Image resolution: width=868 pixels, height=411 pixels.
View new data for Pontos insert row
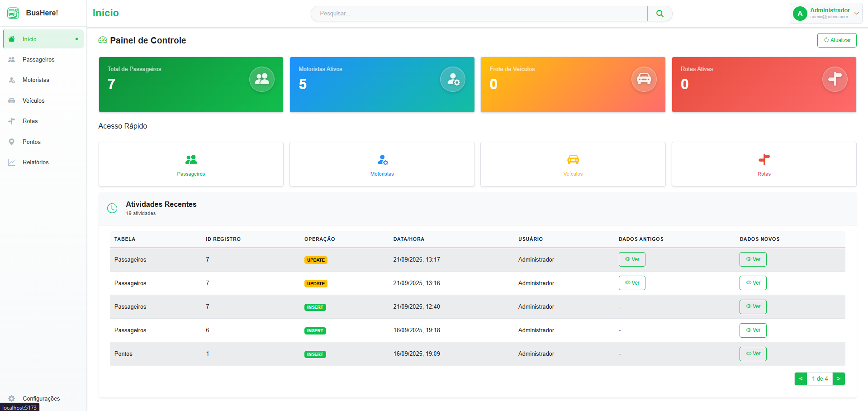pos(753,354)
